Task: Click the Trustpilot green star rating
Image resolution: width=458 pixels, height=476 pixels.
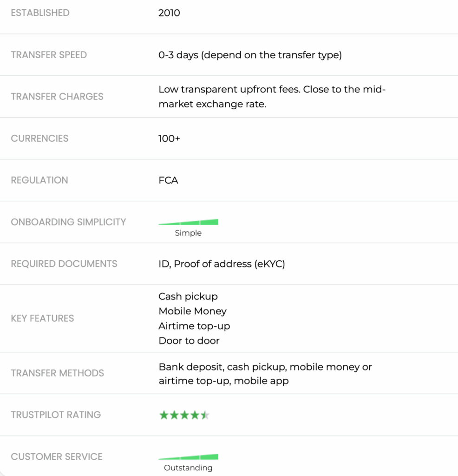Action: click(184, 415)
